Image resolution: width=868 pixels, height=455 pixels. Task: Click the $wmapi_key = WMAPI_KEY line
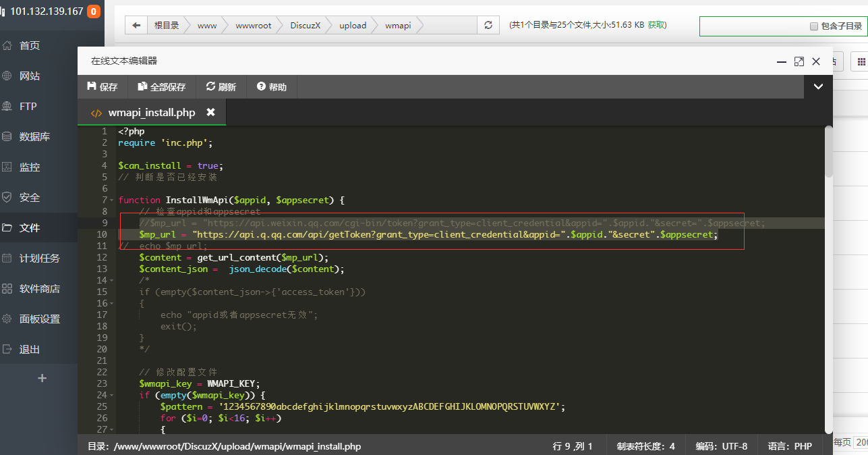click(x=200, y=383)
